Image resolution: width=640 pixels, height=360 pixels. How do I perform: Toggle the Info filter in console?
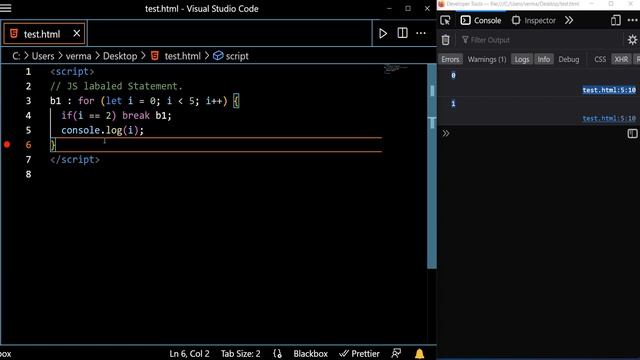pyautogui.click(x=544, y=59)
